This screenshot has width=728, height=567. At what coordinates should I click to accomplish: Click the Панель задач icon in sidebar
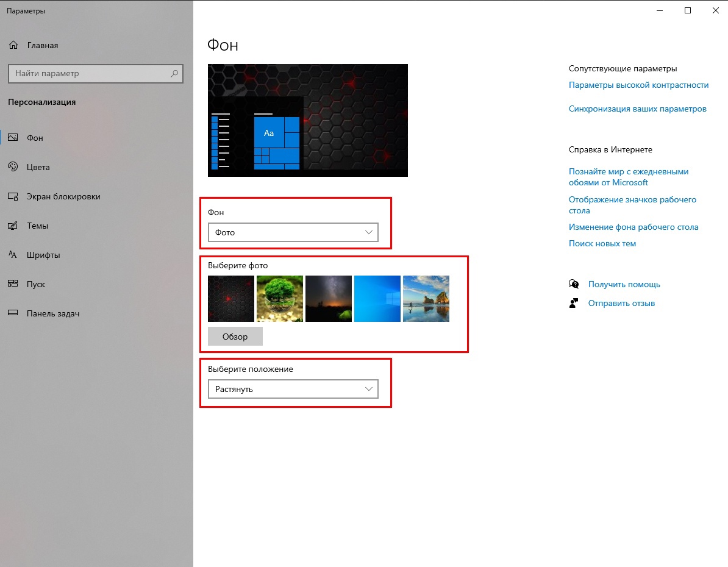[x=13, y=313]
